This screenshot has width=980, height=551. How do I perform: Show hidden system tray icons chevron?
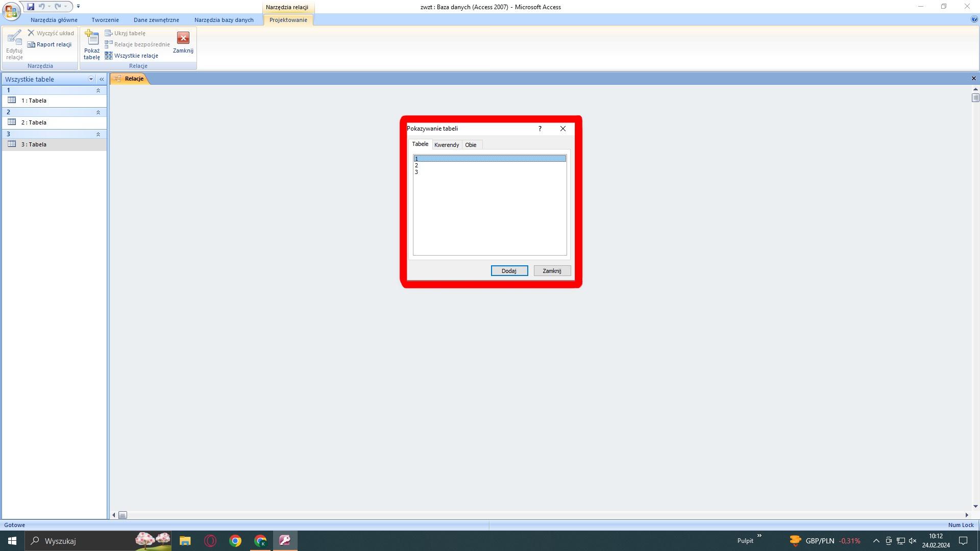[x=876, y=541]
